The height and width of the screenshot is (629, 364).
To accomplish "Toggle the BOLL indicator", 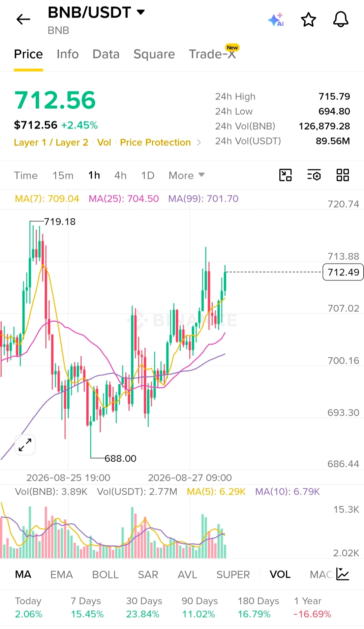I will coord(105,574).
